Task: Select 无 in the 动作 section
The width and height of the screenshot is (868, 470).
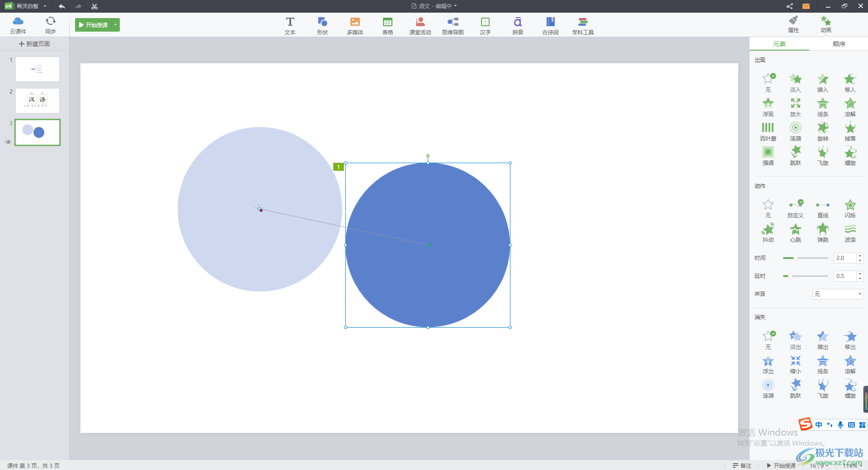Action: (768, 208)
